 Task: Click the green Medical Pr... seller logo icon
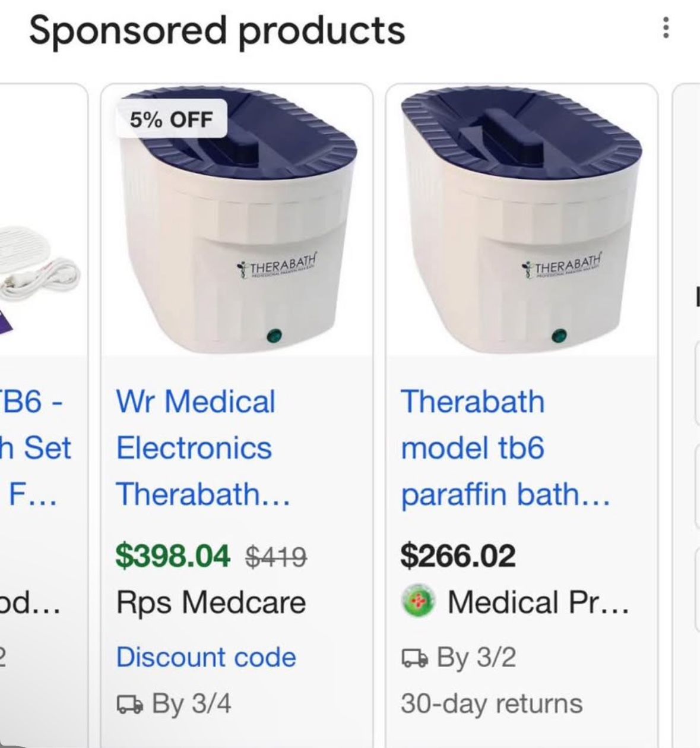point(419,602)
